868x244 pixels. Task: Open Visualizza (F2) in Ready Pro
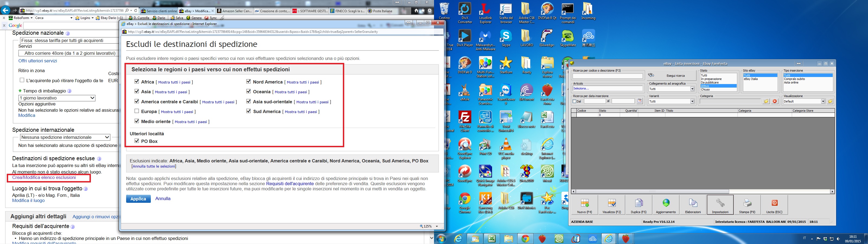[612, 205]
